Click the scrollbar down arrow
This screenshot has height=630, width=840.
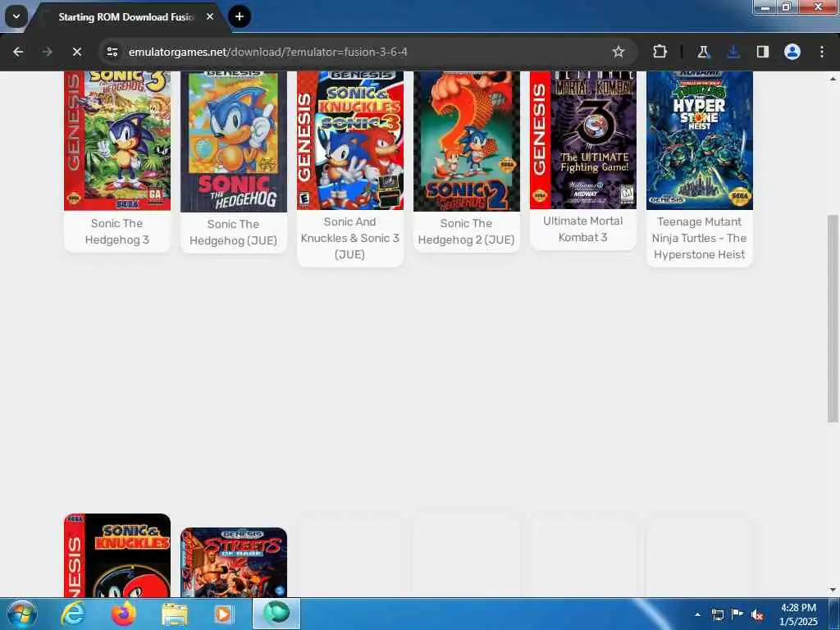[833, 591]
